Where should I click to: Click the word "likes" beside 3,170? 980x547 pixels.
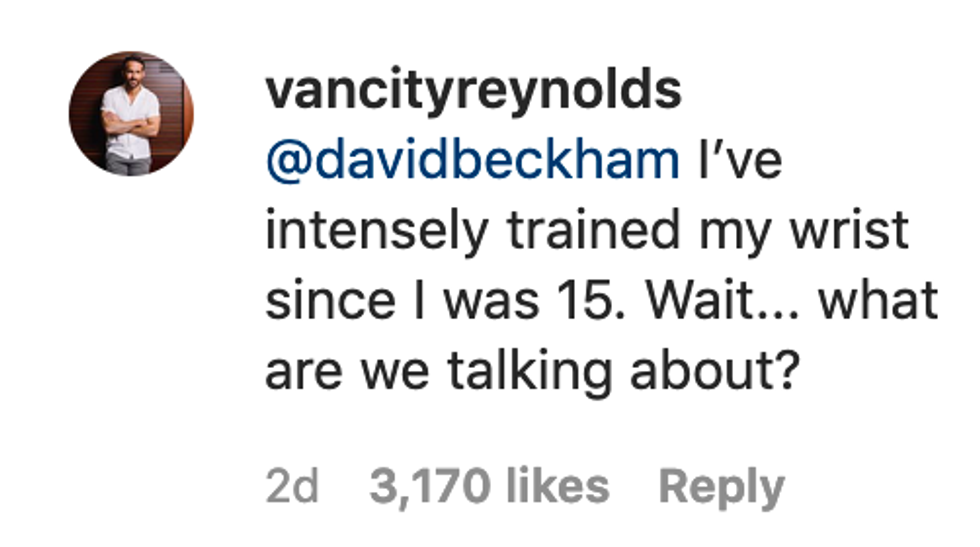point(556,487)
